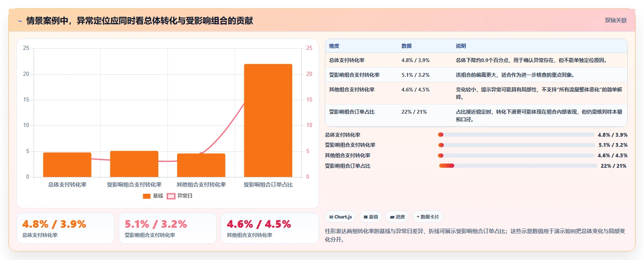Click the tall 受影响组合订单占比 bar in chart
Screen dimensions: 644x260
(268, 120)
